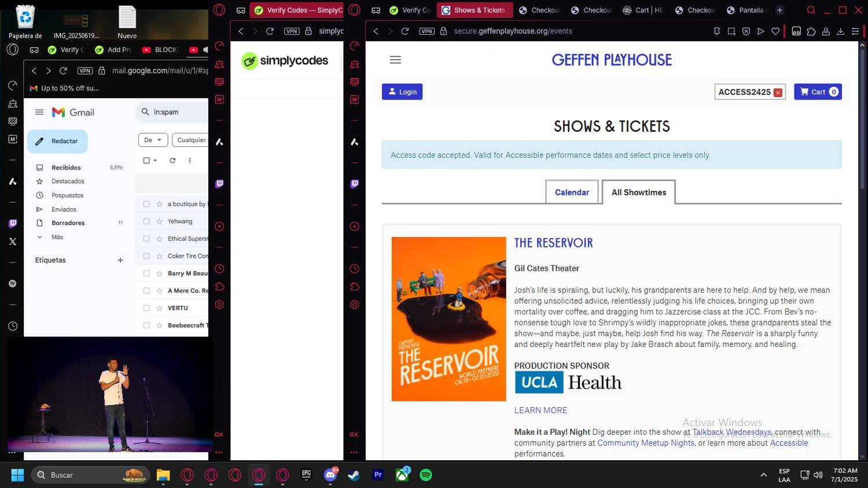The width and height of the screenshot is (868, 488).
Task: Open the Gmail main menu hamburger icon
Action: click(x=39, y=112)
